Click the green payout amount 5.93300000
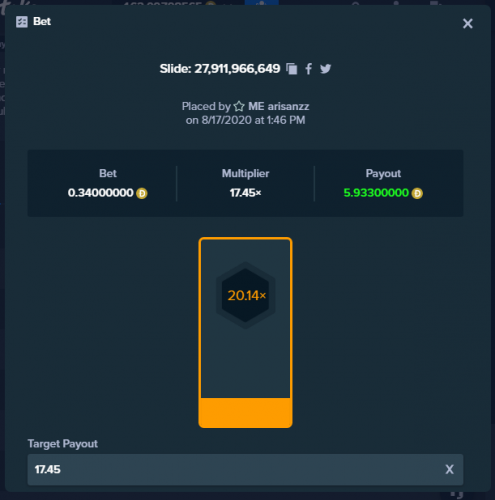 click(376, 193)
